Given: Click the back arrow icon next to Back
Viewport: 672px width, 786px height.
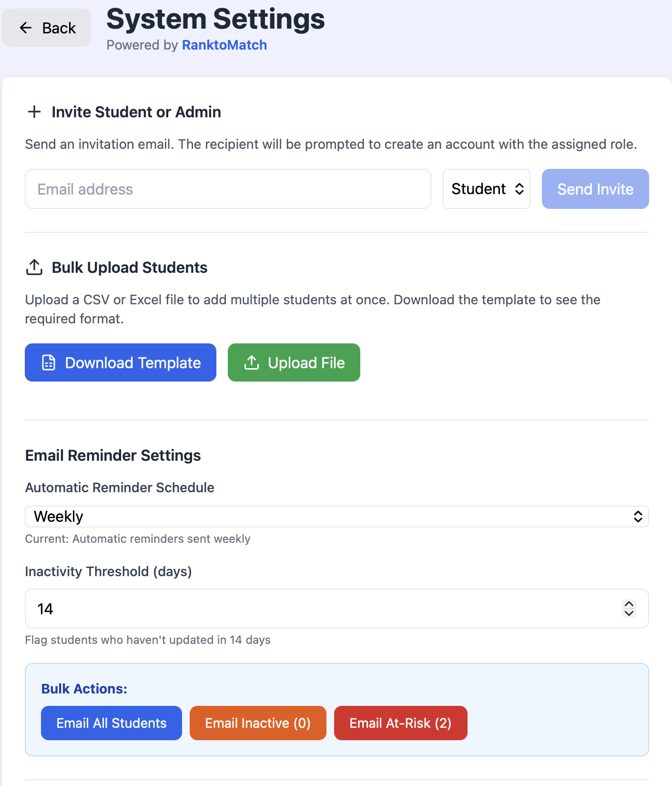Looking at the screenshot, I should point(26,28).
